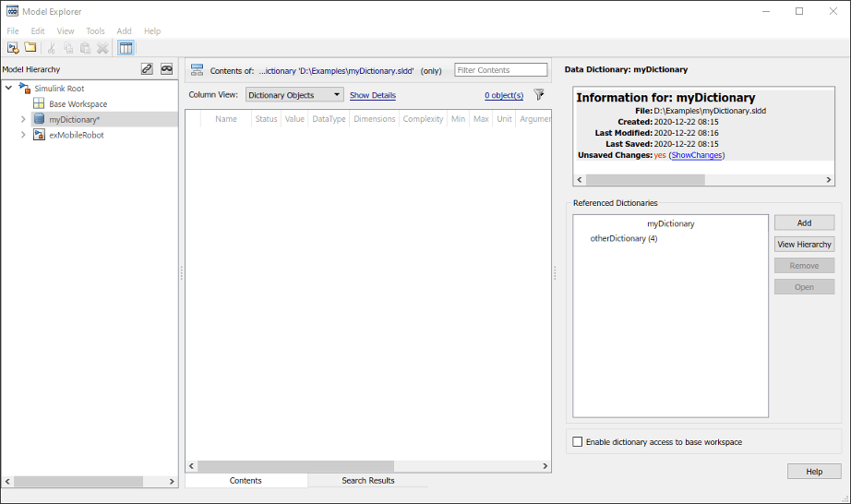
Task: Click the Contents of hierarchy icon
Action: 197,70
